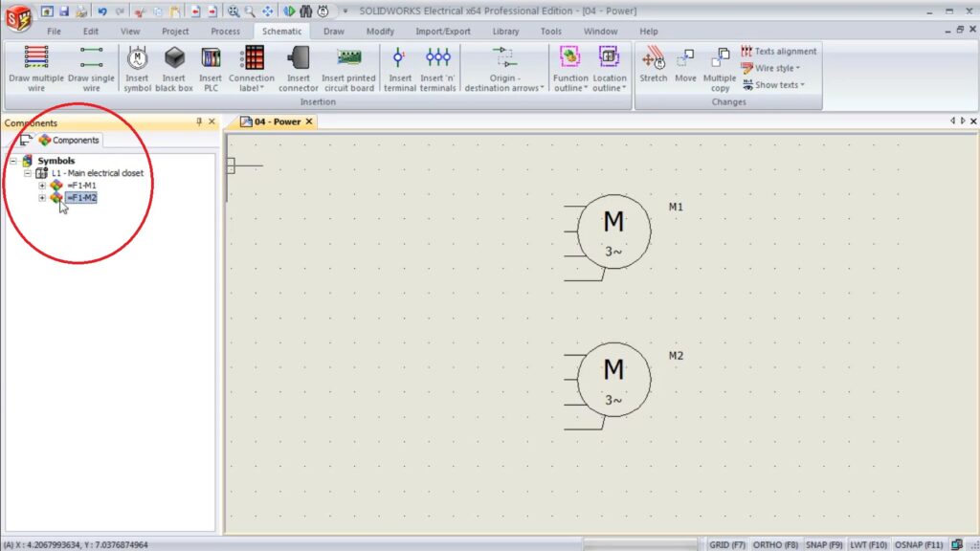Image resolution: width=980 pixels, height=551 pixels.
Task: Switch to the Tools ribbon tab
Action: [x=550, y=32]
